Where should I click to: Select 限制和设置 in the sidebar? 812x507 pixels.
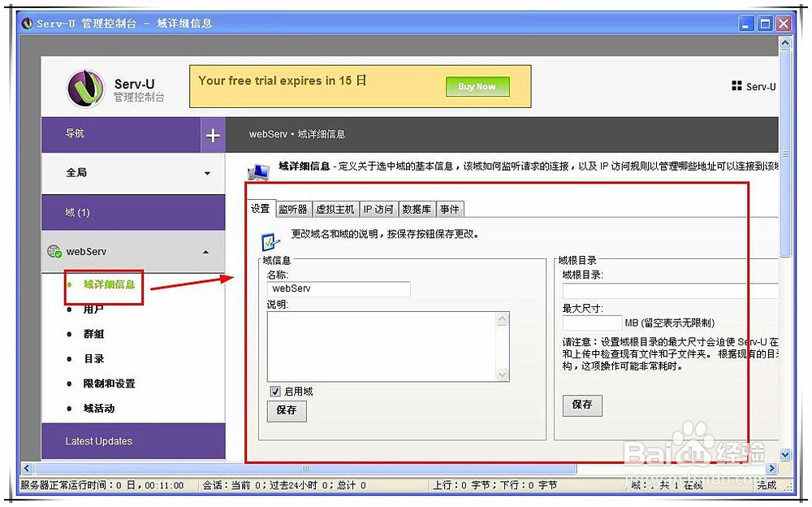110,383
